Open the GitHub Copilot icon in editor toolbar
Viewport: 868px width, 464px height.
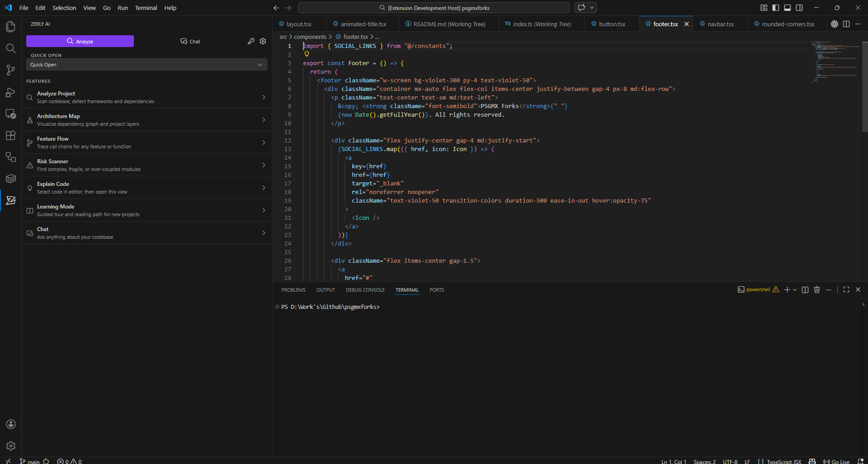click(x=835, y=24)
